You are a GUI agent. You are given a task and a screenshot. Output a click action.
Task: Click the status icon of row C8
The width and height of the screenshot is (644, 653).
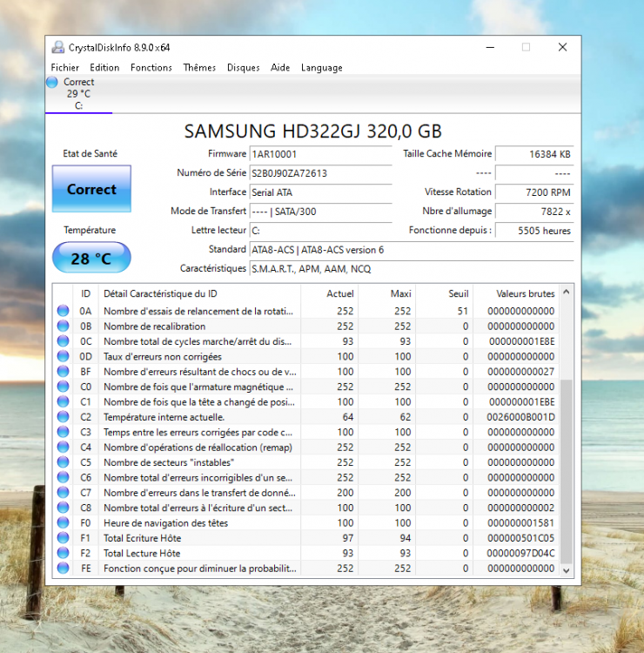pos(64,508)
